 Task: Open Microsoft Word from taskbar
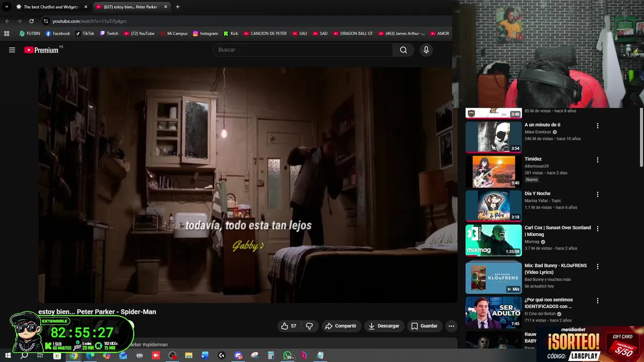click(205, 355)
